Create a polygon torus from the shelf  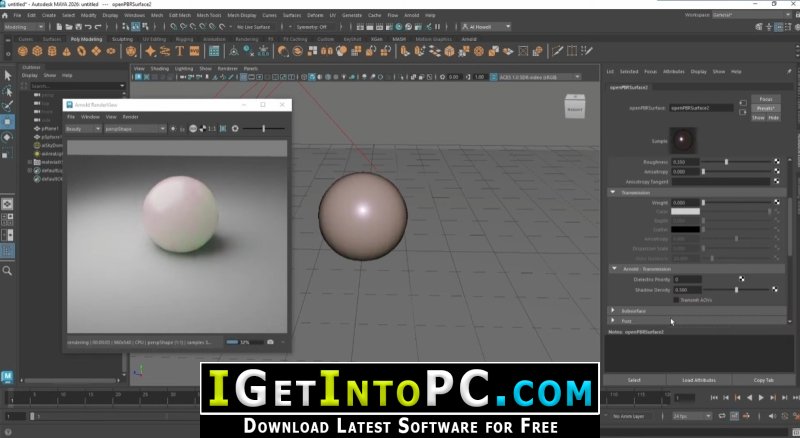click(82, 51)
